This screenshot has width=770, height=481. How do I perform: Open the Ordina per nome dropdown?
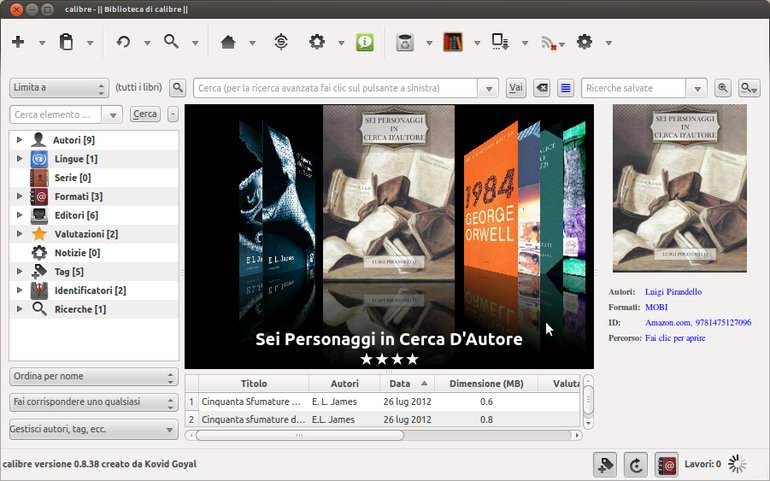coord(93,376)
